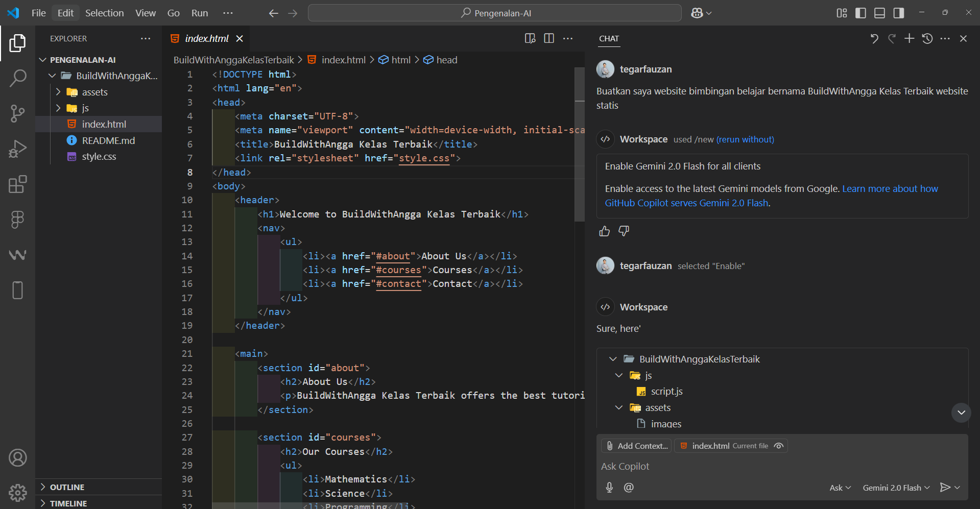980x509 pixels.
Task: Toggle the bottom Panel
Action: [879, 13]
